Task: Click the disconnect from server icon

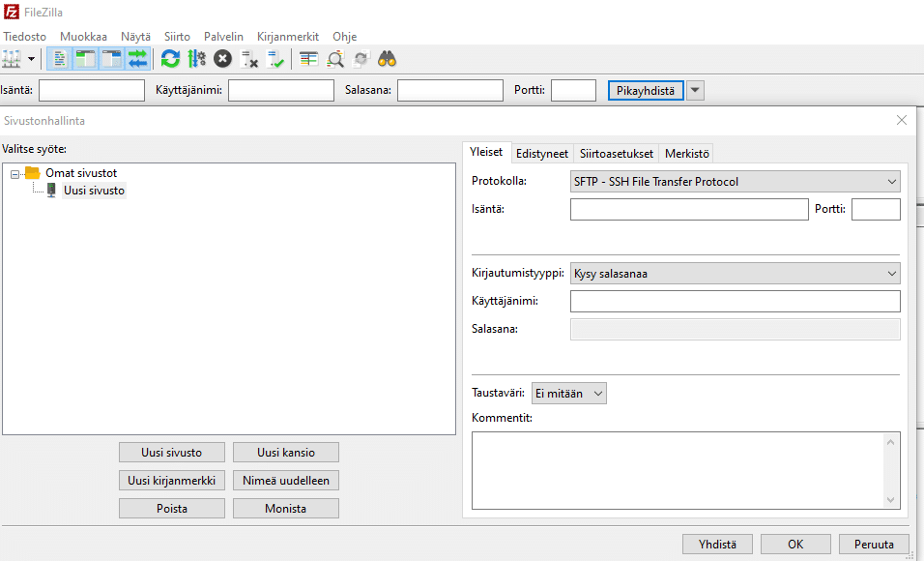Action: pyautogui.click(x=249, y=59)
